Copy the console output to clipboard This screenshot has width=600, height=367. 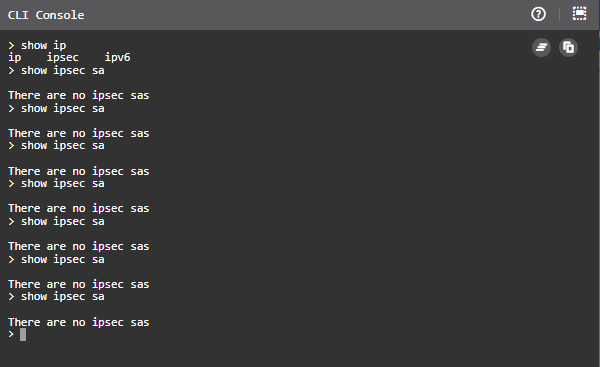[x=569, y=47]
